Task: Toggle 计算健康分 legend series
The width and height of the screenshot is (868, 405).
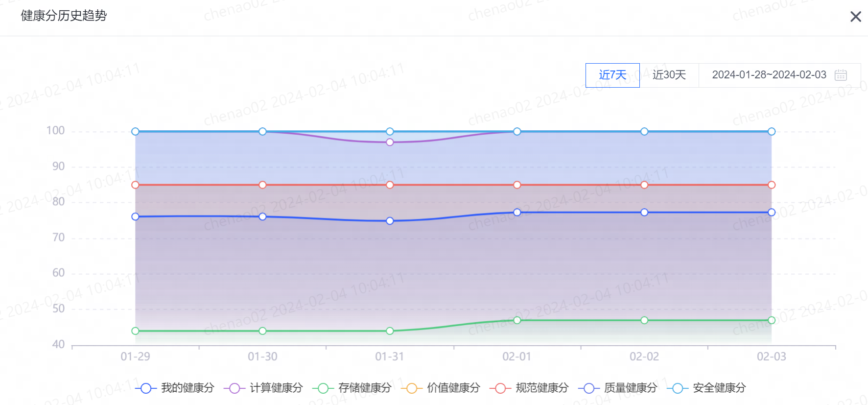Action: [x=263, y=388]
